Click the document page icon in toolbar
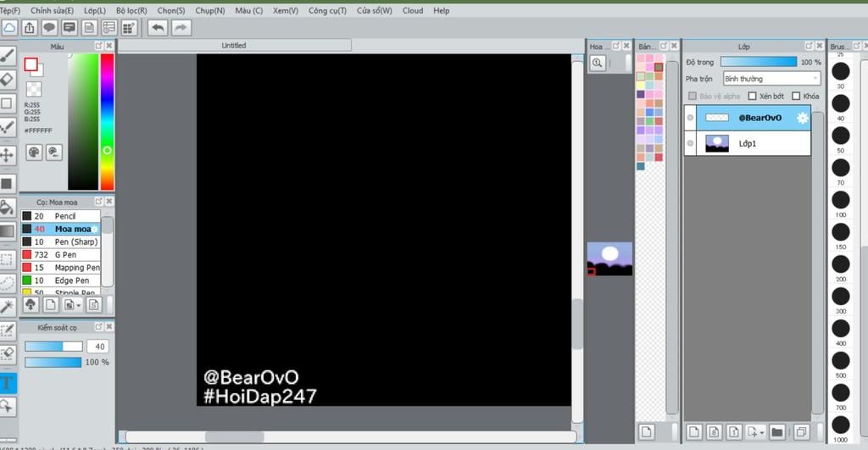The height and width of the screenshot is (450, 868). pyautogui.click(x=89, y=28)
